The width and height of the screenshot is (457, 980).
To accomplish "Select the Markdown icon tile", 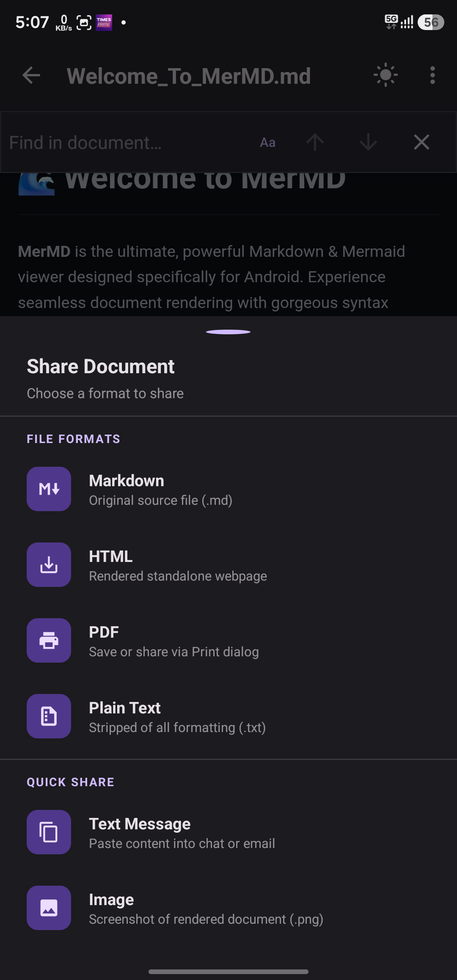I will (49, 489).
